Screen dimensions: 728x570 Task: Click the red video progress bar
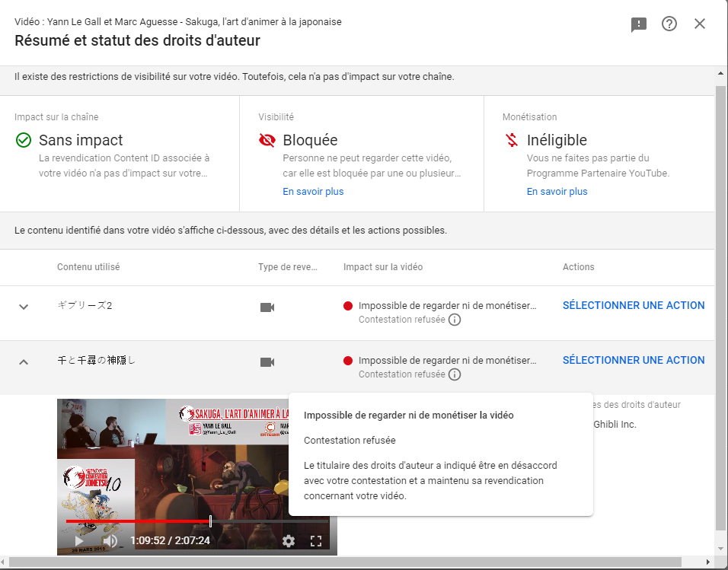pos(138,521)
